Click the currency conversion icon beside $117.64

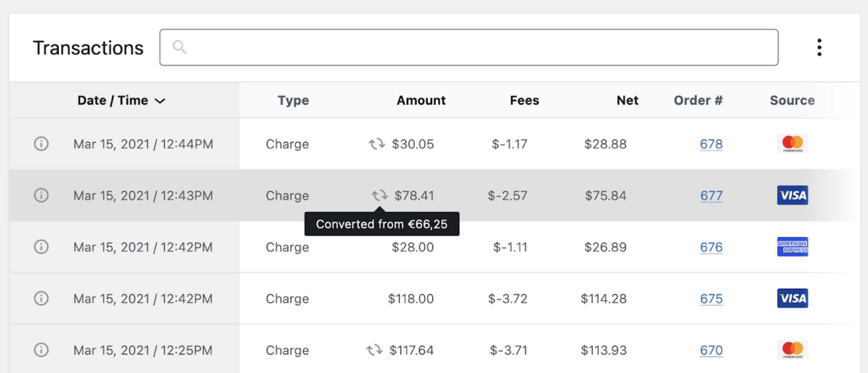click(x=374, y=350)
